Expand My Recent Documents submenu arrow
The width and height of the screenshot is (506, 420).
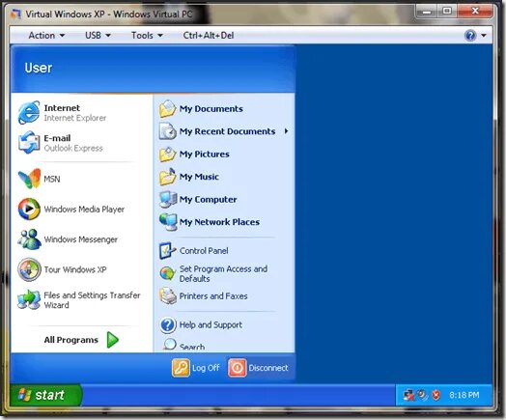point(286,131)
